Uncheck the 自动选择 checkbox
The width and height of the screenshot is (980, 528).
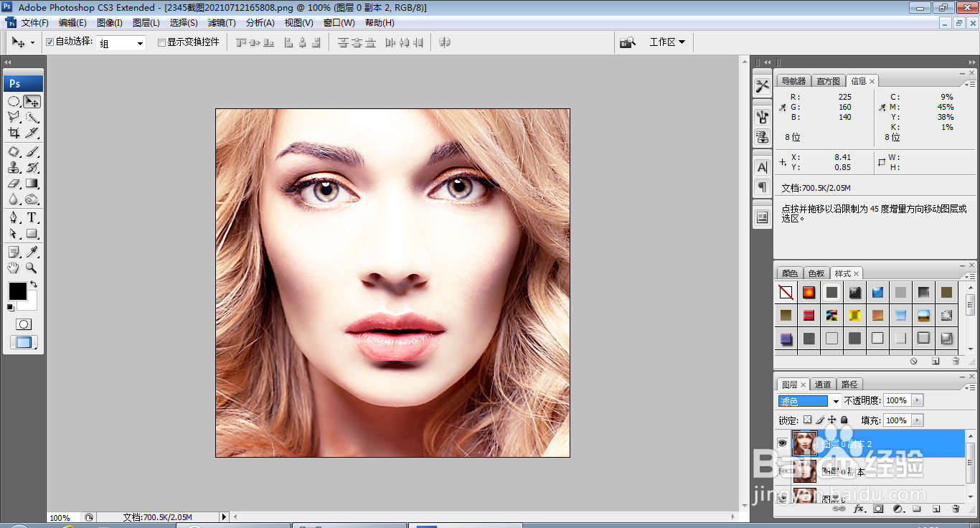[50, 42]
